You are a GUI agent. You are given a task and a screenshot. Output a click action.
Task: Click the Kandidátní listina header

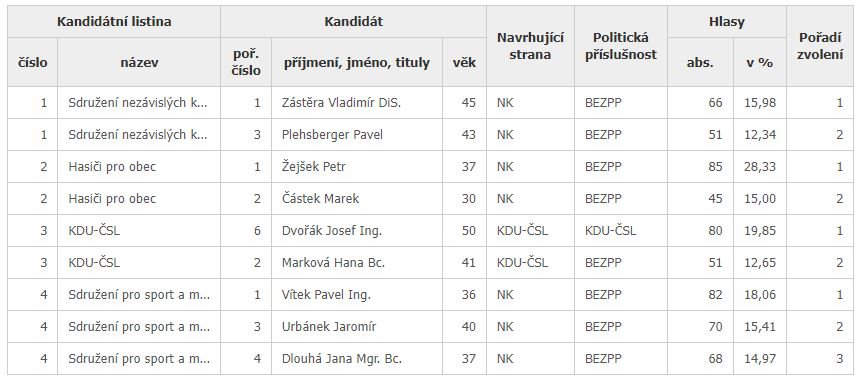(114, 22)
